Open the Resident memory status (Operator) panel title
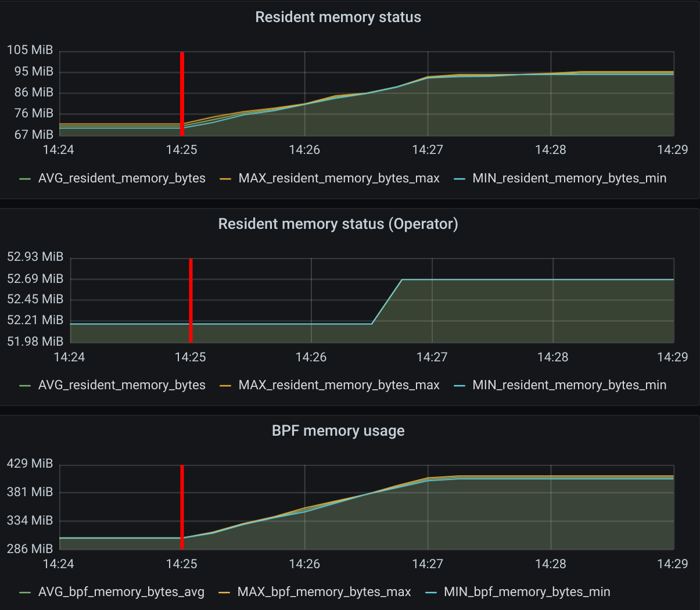Image resolution: width=700 pixels, height=610 pixels. point(338,224)
